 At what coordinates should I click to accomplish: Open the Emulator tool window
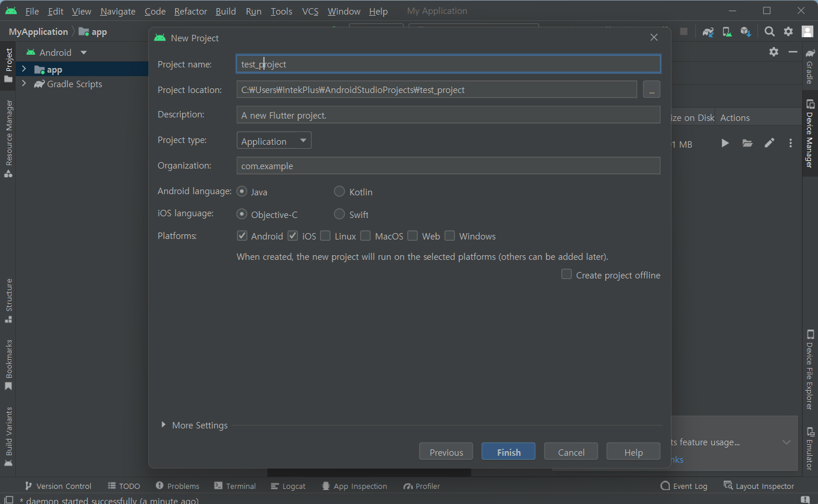(x=810, y=448)
